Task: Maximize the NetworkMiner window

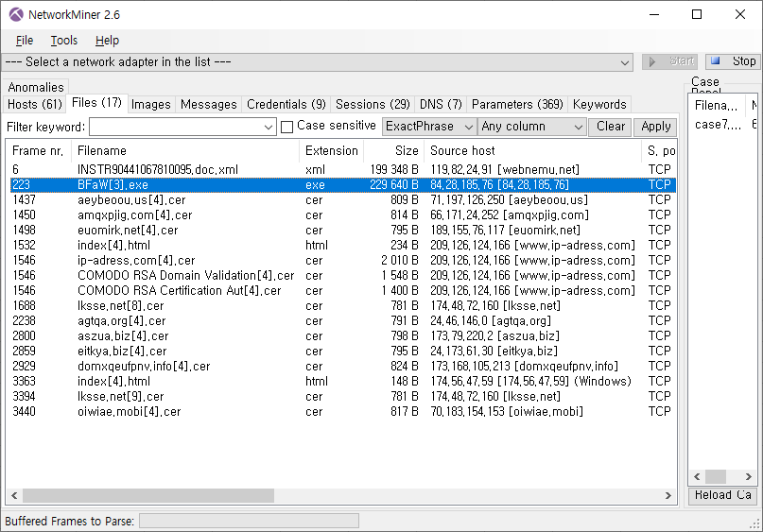Action: pos(697,14)
